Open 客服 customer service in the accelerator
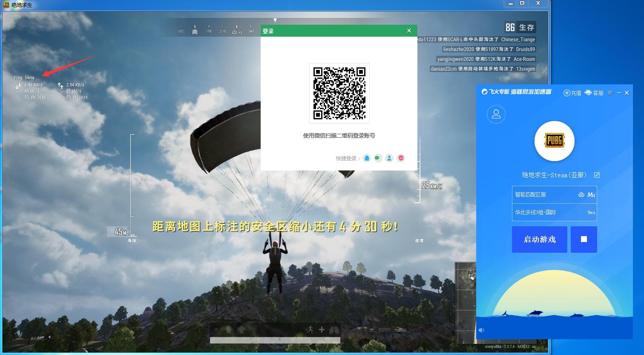 pos(594,92)
